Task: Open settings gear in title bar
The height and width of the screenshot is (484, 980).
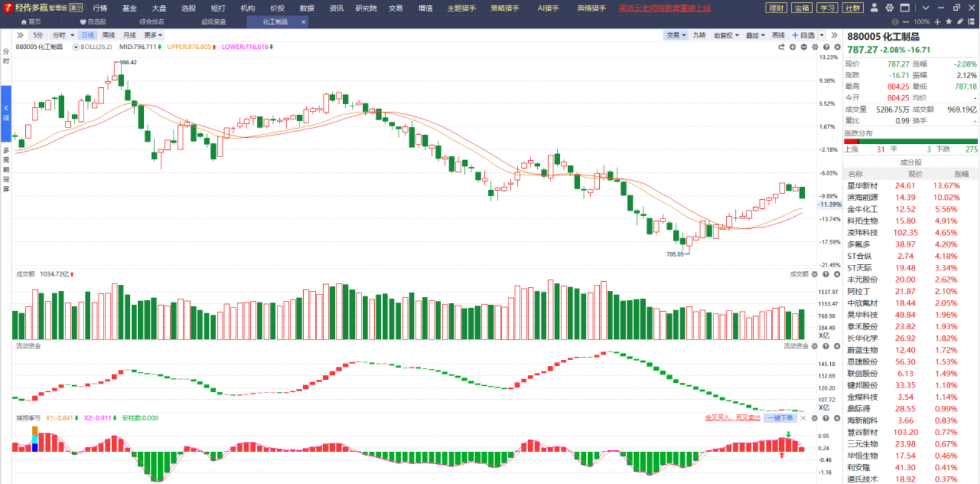Action: [889, 8]
